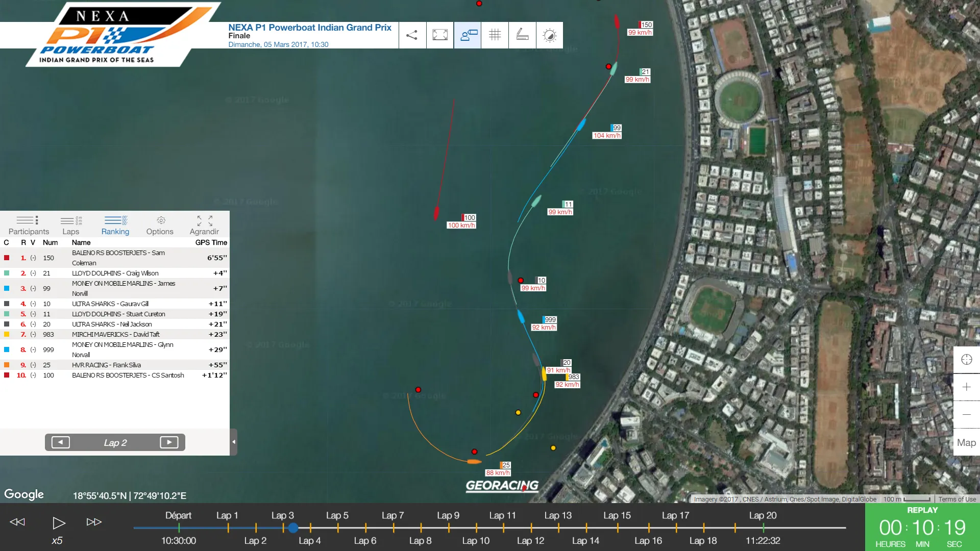Image resolution: width=980 pixels, height=551 pixels.
Task: Go to the next lap arrow
Action: 169,442
